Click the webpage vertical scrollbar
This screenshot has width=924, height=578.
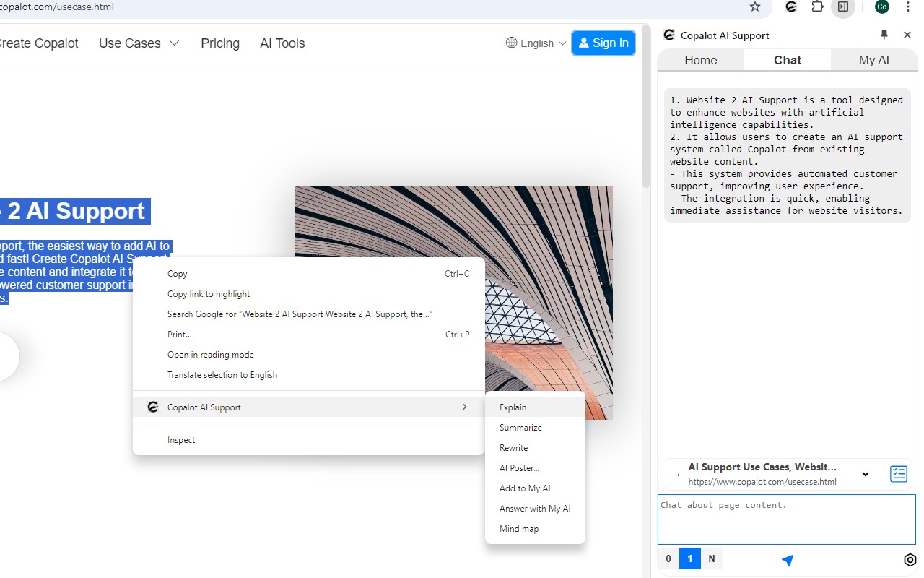[x=647, y=105]
